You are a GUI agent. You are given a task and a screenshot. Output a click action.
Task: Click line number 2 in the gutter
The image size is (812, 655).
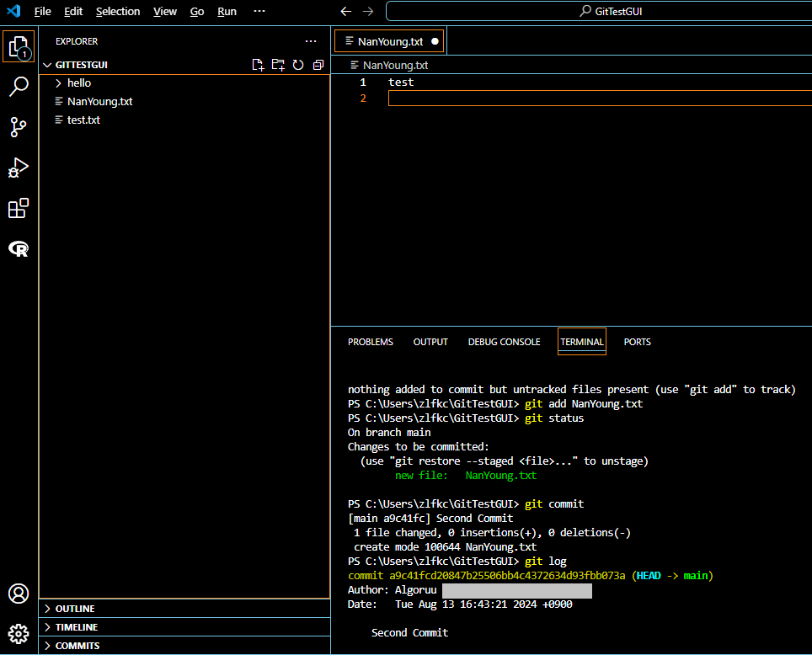click(x=363, y=99)
